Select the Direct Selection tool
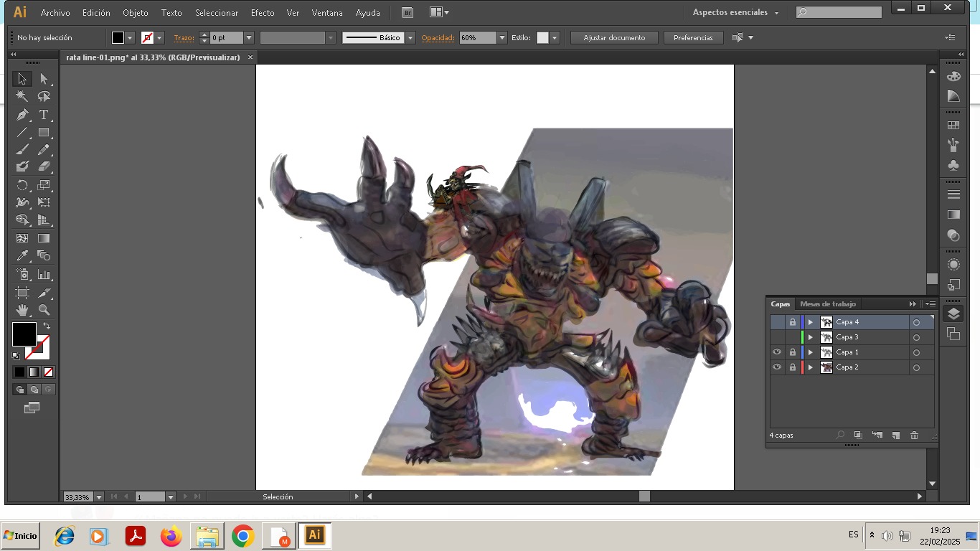The image size is (980, 551). (44, 79)
